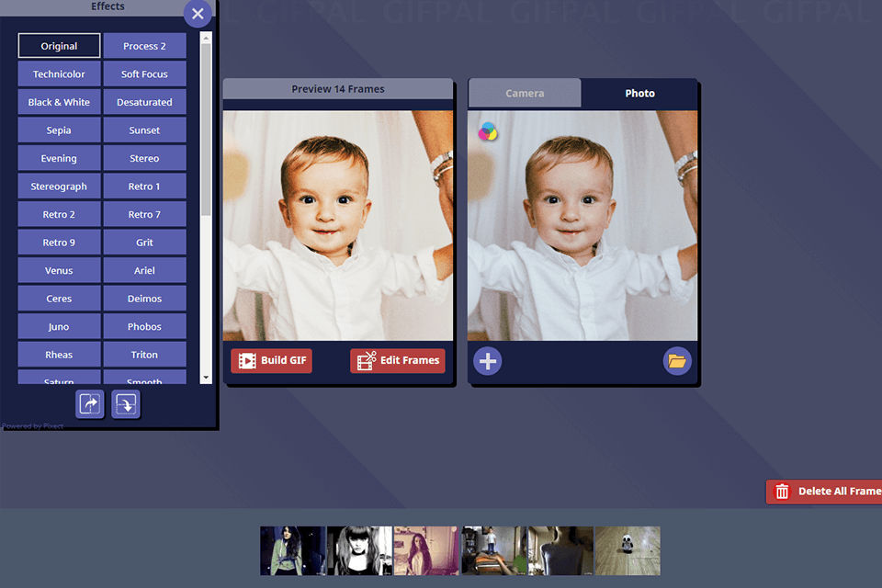The image size is (882, 588).
Task: Apply the Retro 1 effect
Action: click(x=144, y=186)
